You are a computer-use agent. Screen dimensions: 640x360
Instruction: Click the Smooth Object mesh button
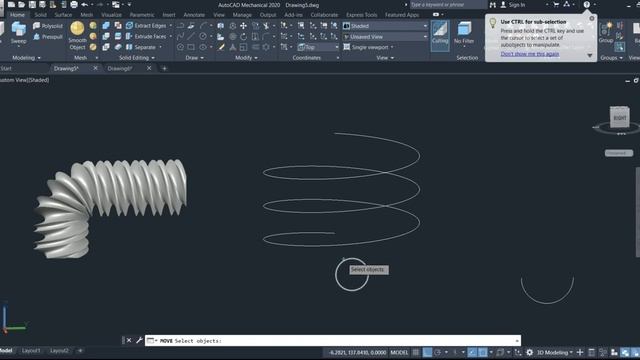(77, 36)
